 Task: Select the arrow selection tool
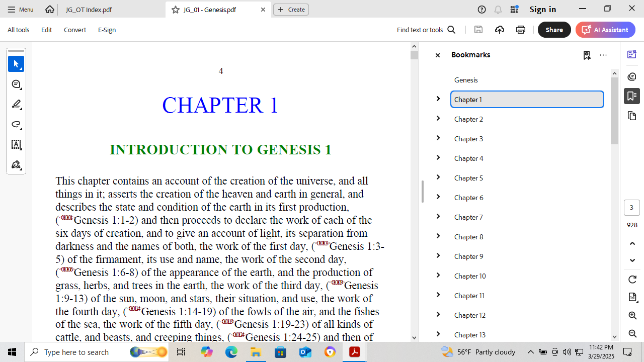pyautogui.click(x=16, y=64)
